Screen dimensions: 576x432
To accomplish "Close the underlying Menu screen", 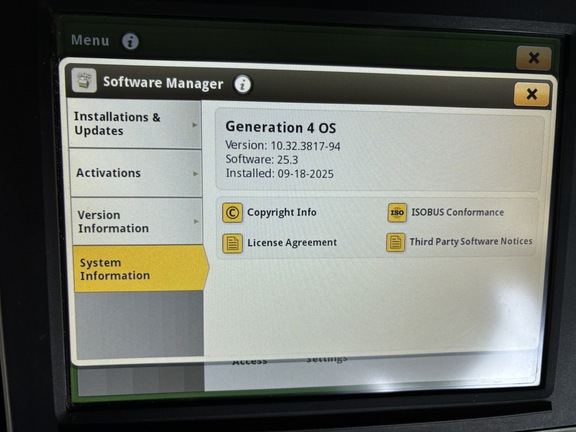I will (534, 58).
